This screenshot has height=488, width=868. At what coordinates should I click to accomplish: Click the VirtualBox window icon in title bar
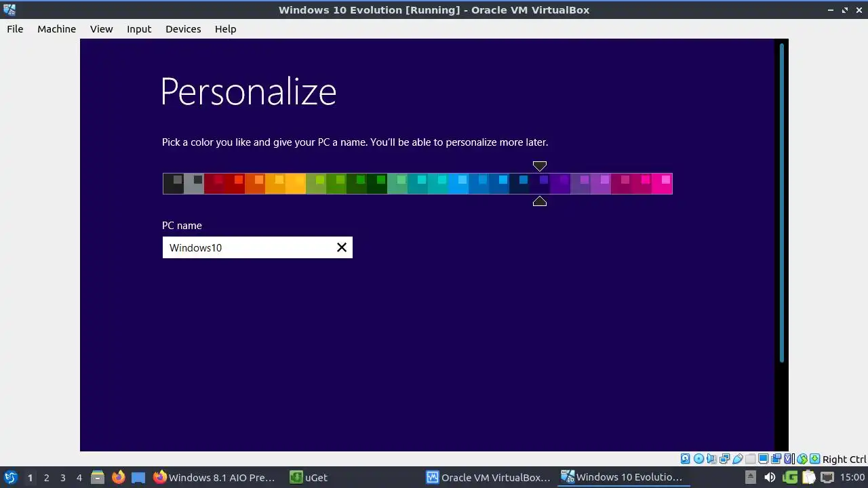coord(9,9)
